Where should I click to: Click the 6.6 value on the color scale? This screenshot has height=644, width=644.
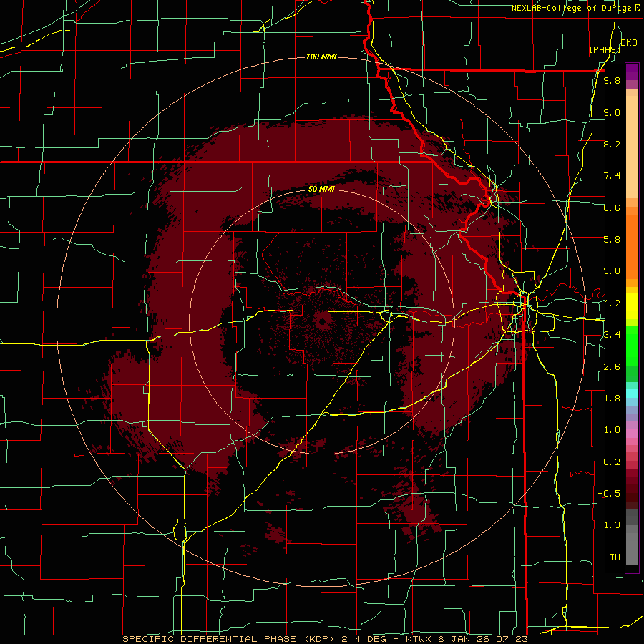pyautogui.click(x=612, y=208)
